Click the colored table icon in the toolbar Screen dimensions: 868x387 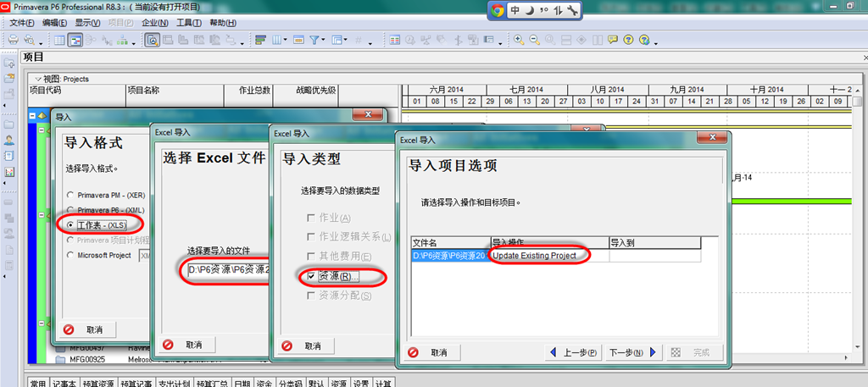coord(395,40)
